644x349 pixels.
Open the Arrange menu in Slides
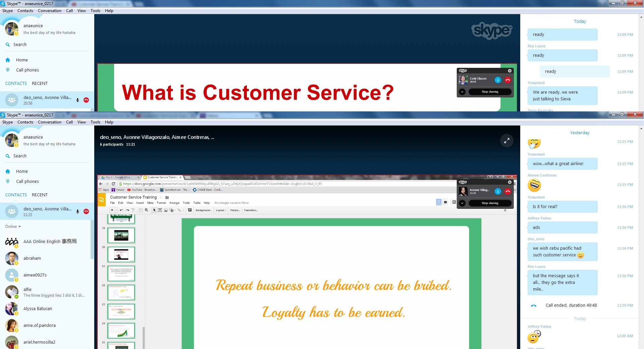click(174, 203)
